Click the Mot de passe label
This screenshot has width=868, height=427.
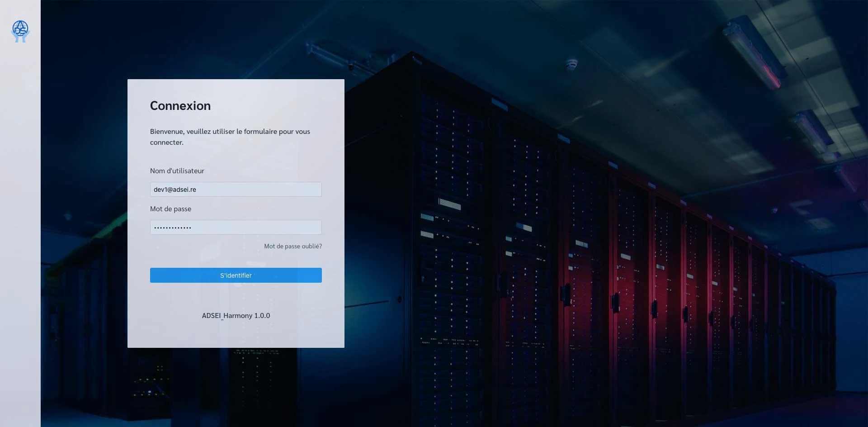[x=170, y=209]
